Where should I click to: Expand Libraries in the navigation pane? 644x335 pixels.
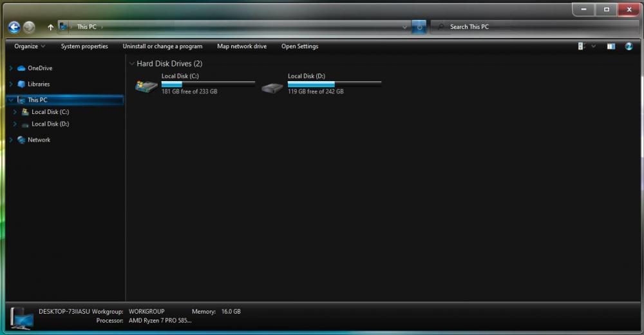[11, 84]
